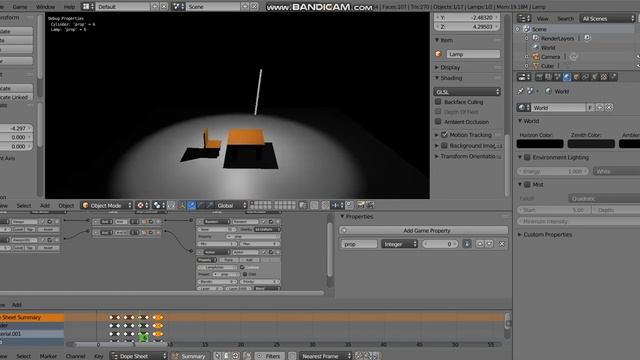
Task: Open the Channel menu in Dope Sheet
Action: (x=76, y=356)
